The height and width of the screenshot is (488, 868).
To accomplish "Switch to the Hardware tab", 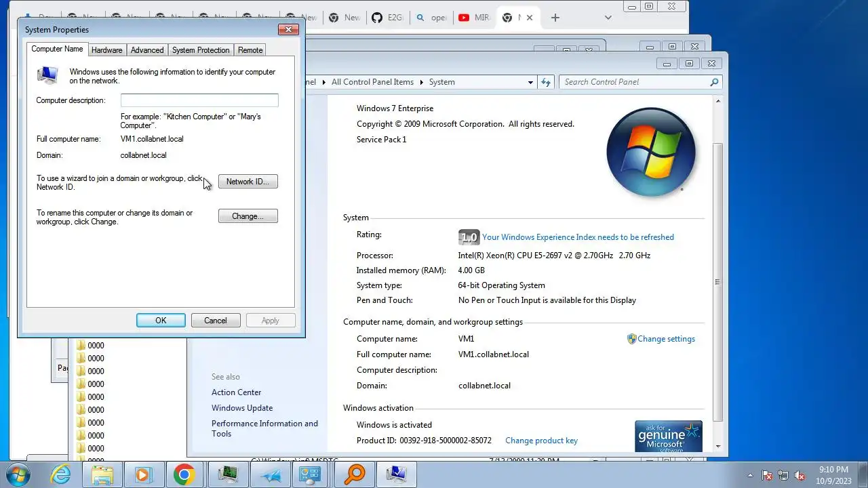I will (x=106, y=50).
